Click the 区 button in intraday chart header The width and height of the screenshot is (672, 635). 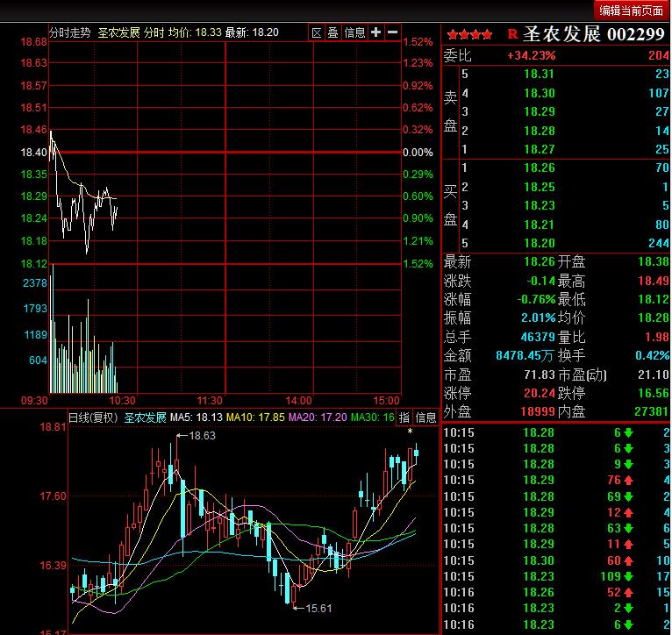pyautogui.click(x=318, y=32)
